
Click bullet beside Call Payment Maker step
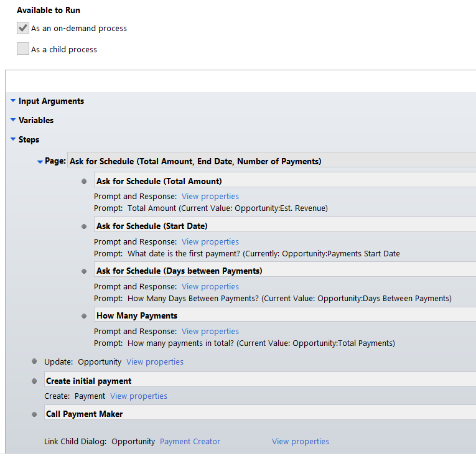click(34, 414)
